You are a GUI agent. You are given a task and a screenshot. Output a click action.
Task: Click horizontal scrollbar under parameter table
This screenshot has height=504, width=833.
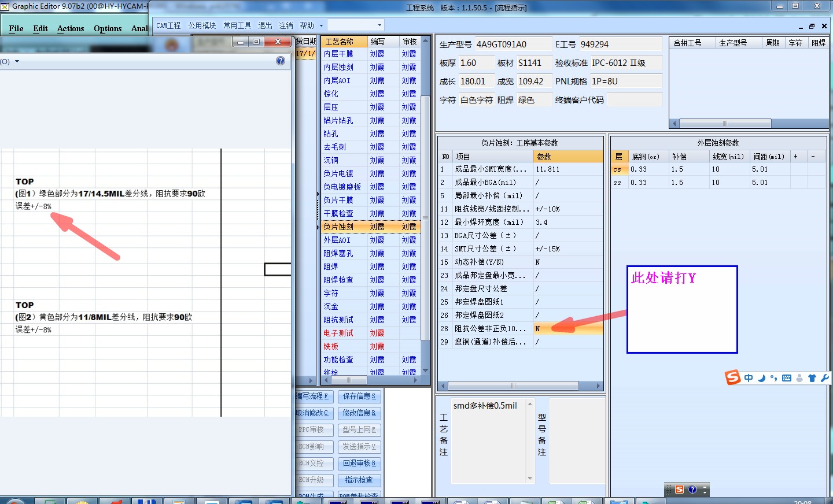(521, 386)
